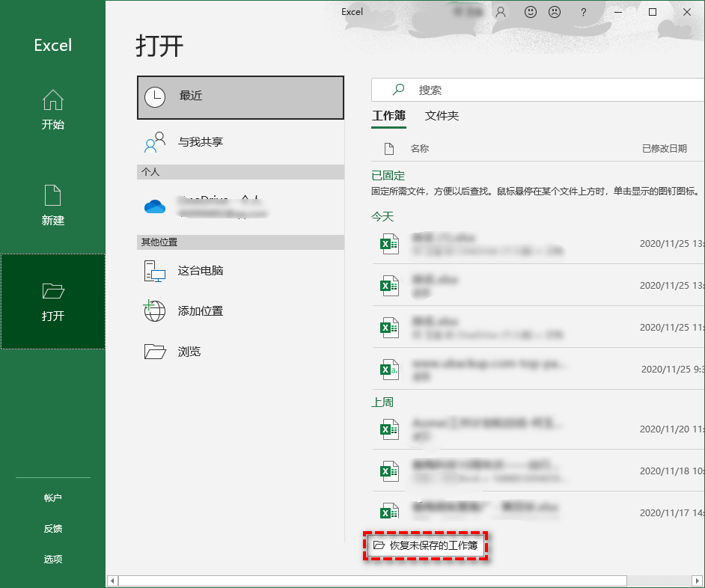Screen dimensions: 705x588
Task: Minimize the Excel window
Action: (618, 12)
